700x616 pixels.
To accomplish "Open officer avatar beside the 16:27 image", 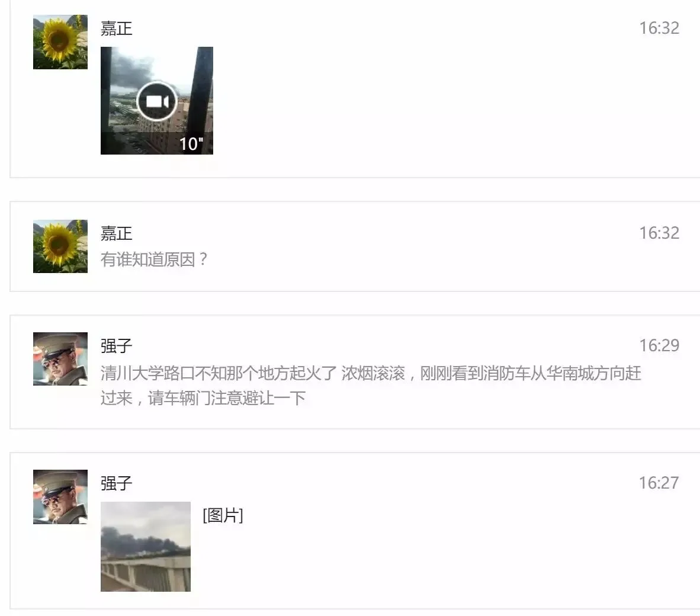I will pos(60,497).
